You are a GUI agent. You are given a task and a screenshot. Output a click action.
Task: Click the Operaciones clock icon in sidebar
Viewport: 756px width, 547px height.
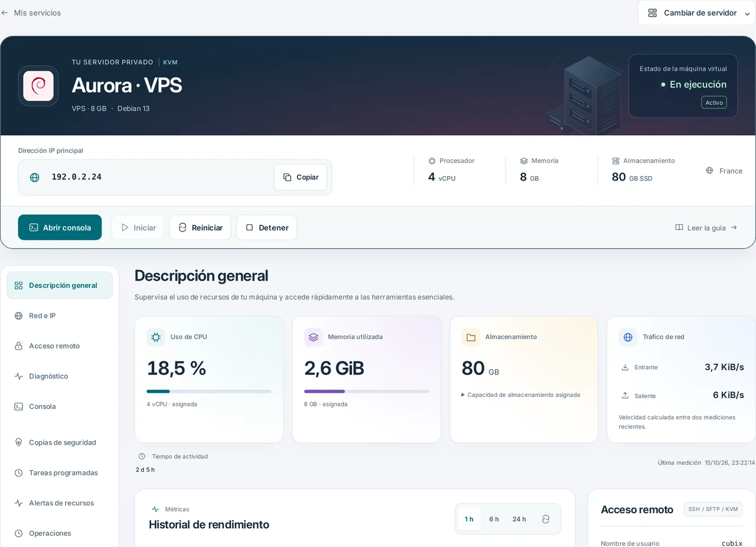[19, 533]
